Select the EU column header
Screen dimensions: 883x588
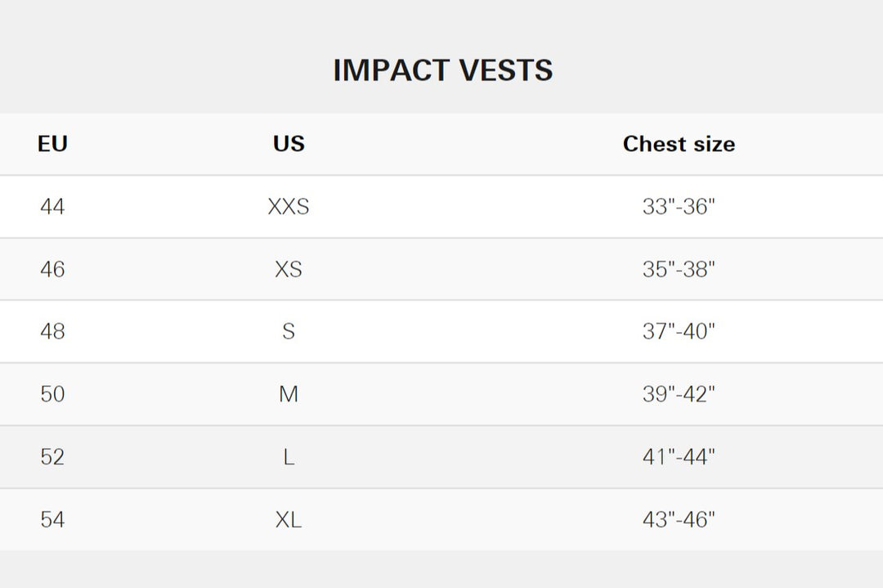tap(52, 144)
